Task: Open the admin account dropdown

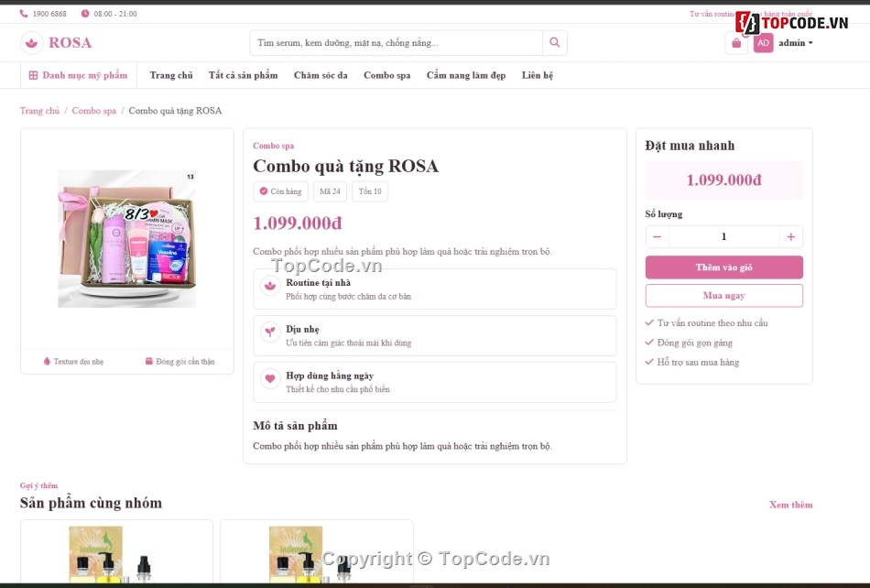Action: click(796, 43)
